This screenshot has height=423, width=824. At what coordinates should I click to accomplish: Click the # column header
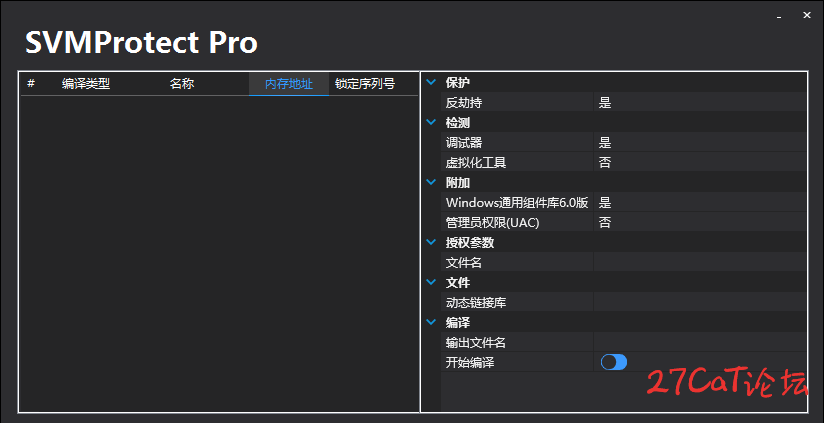click(x=31, y=84)
